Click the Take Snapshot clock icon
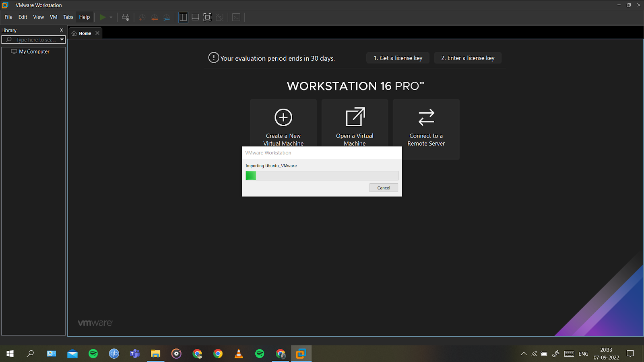 142,17
